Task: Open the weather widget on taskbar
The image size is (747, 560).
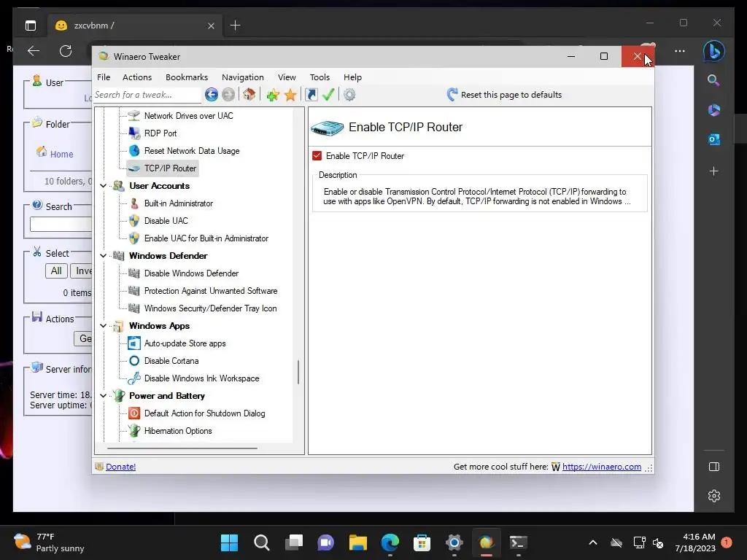Action: pos(49,542)
